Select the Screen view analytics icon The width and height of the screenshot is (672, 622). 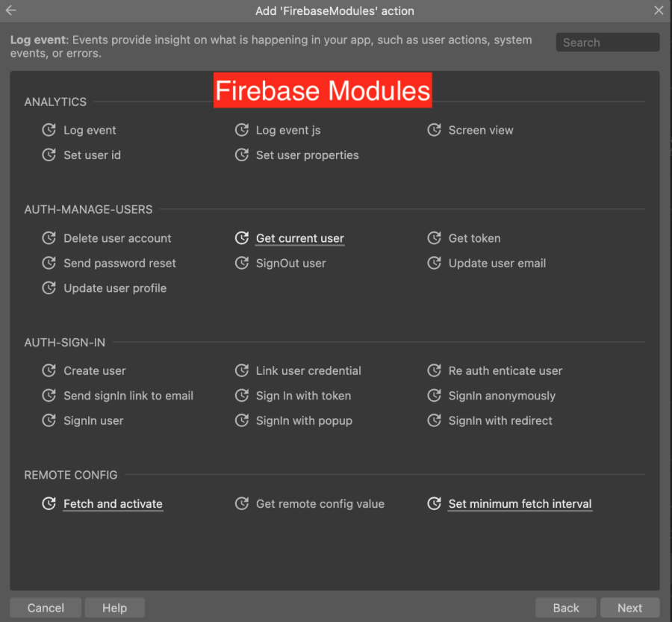click(x=435, y=130)
